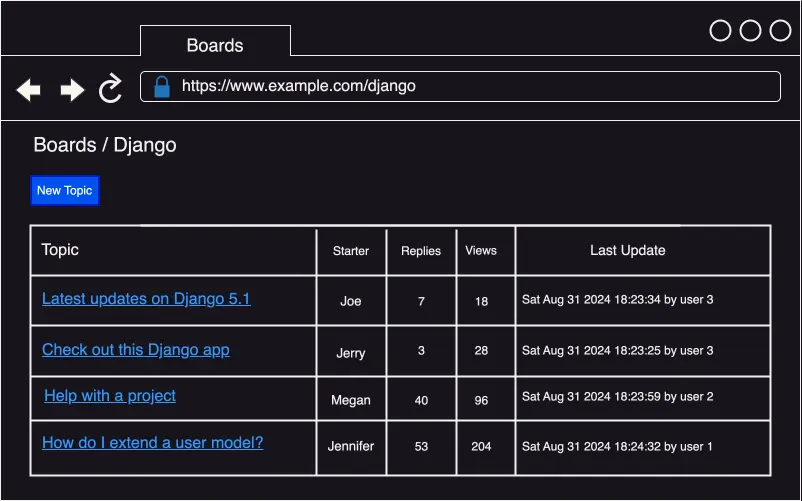Click the Last Update column header
802x501 pixels.
628,250
